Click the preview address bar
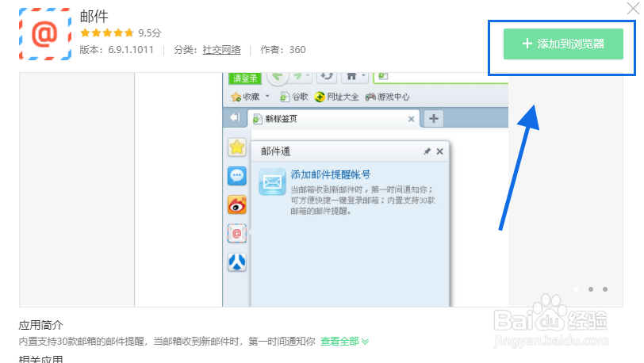This screenshot has width=644, height=363. [x=441, y=77]
